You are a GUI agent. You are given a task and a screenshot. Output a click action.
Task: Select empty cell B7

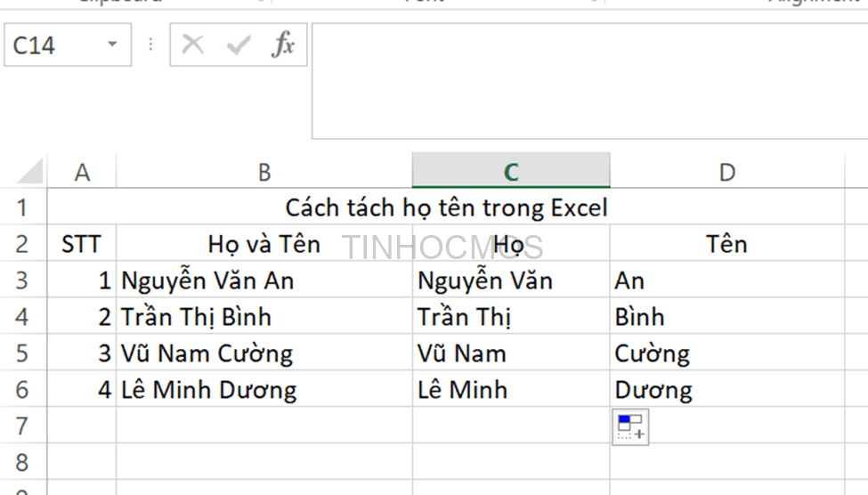(264, 426)
